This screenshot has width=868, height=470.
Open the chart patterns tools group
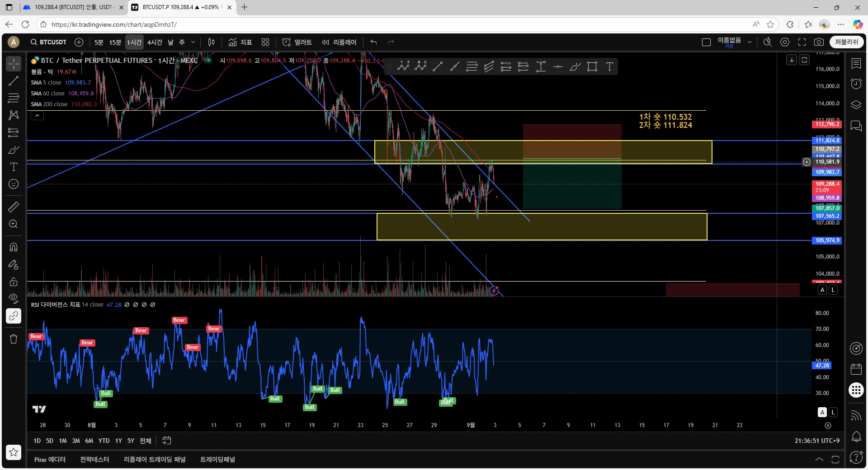(14, 115)
